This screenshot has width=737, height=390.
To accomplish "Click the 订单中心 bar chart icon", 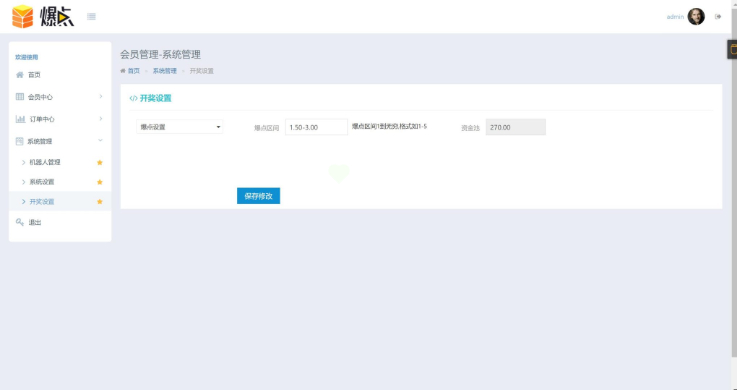I will pos(20,119).
